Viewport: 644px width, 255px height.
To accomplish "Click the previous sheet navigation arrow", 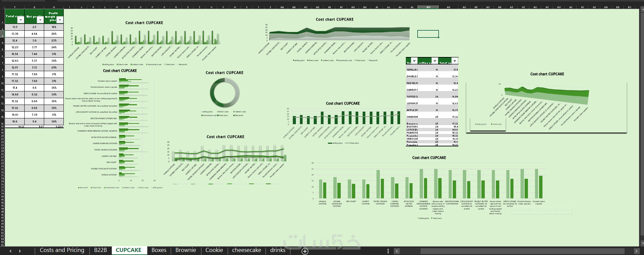I will pos(10,251).
